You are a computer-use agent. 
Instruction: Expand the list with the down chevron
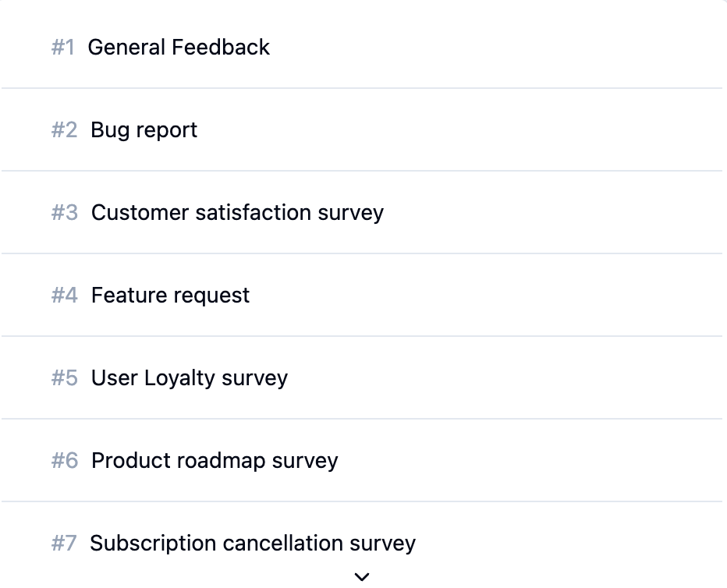point(361,577)
